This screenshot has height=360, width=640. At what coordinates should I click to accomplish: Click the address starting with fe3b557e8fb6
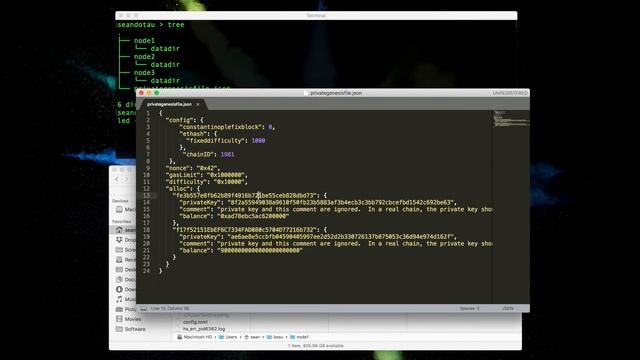[x=245, y=196]
